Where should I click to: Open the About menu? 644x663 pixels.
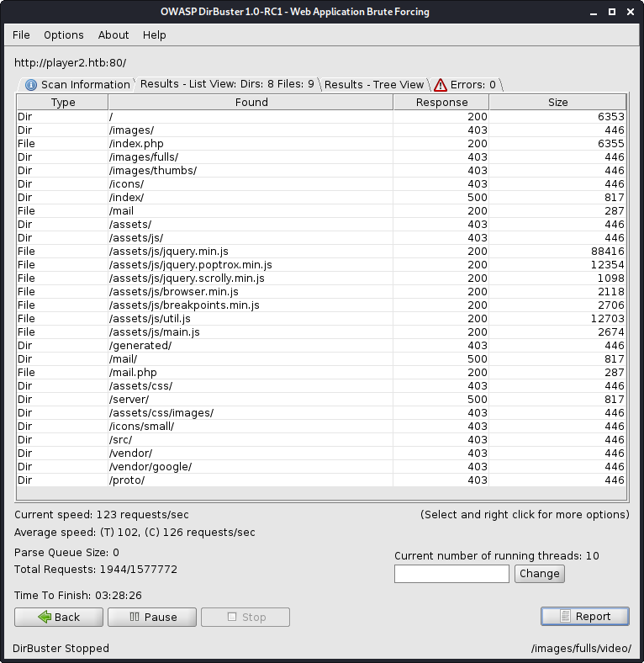pyautogui.click(x=113, y=35)
